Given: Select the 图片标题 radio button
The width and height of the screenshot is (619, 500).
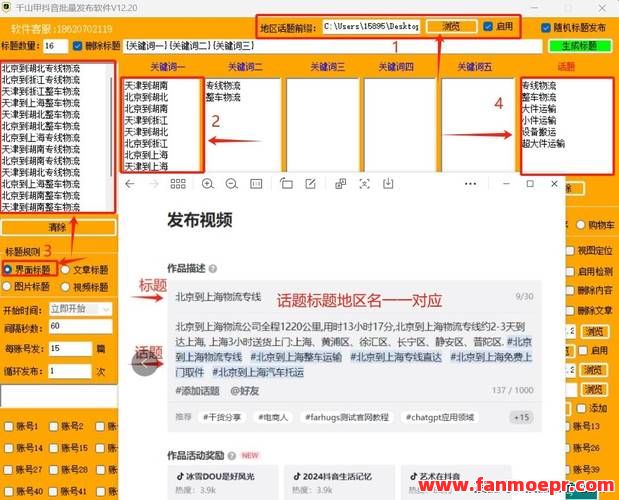Looking at the screenshot, I should pos(7,287).
